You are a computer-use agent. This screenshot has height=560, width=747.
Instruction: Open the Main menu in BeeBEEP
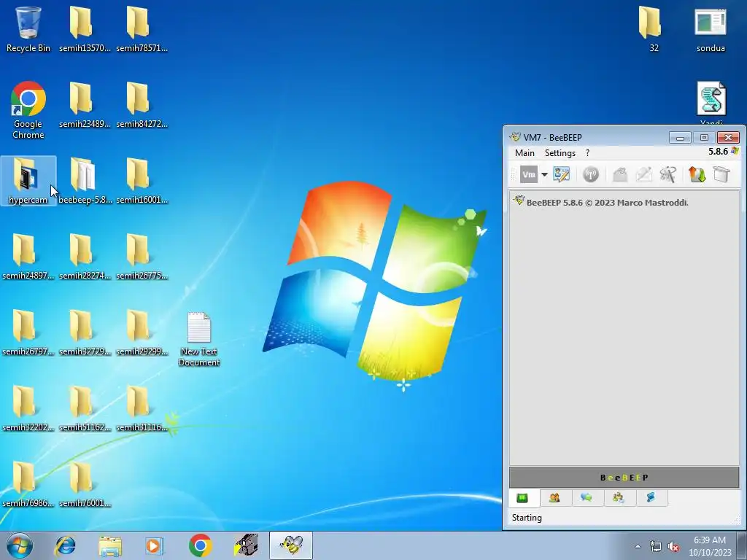[525, 153]
